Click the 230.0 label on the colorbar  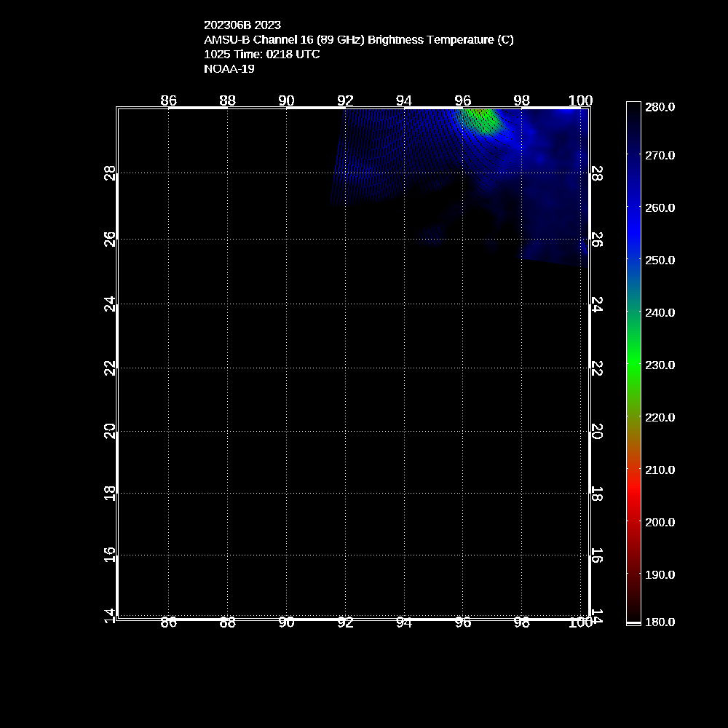(660, 365)
